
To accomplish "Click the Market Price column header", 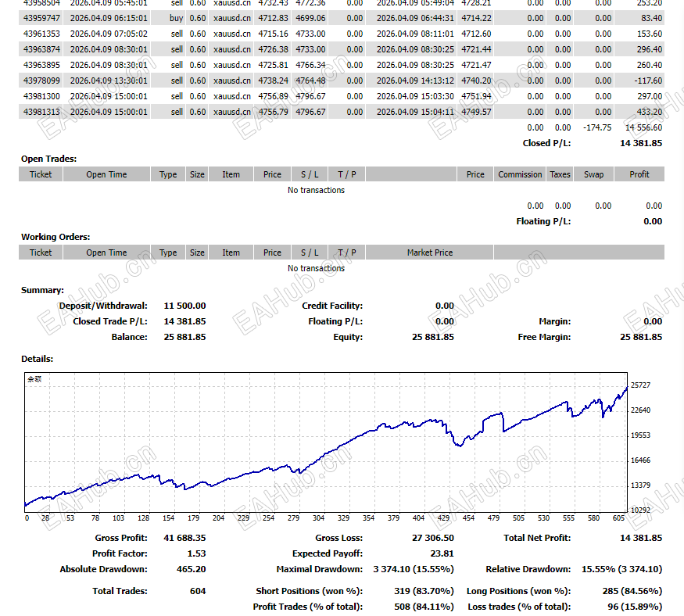I will tap(430, 252).
